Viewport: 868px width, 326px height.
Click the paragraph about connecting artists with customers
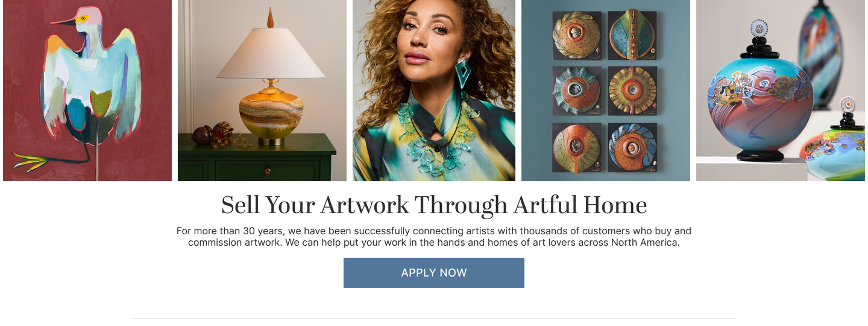(434, 237)
